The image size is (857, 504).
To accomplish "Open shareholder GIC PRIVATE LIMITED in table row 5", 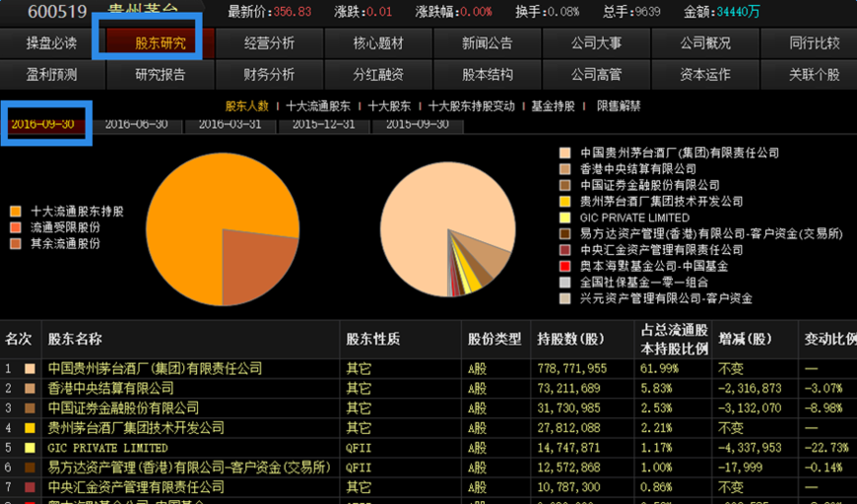I will pyautogui.click(x=107, y=448).
